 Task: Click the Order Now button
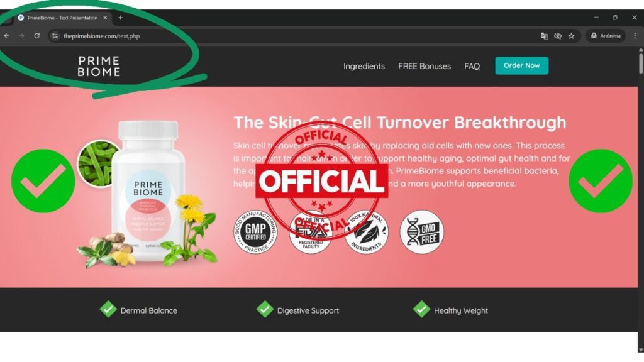(521, 65)
